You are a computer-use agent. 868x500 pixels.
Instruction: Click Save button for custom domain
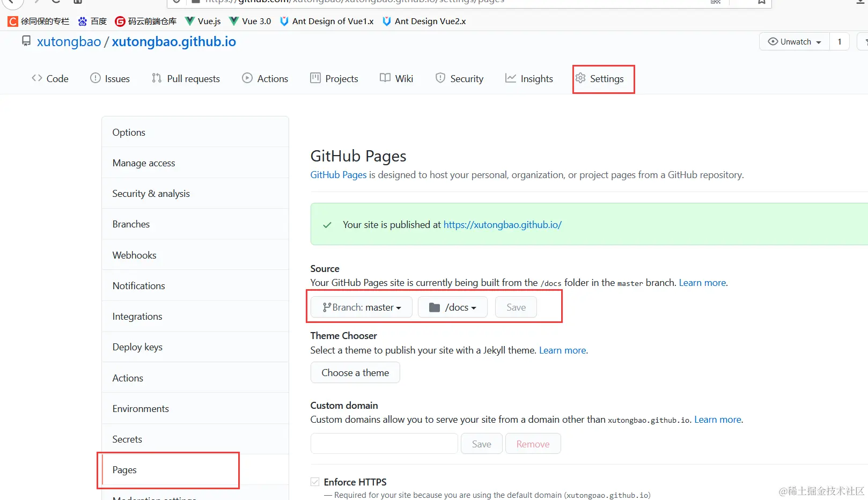click(x=482, y=444)
